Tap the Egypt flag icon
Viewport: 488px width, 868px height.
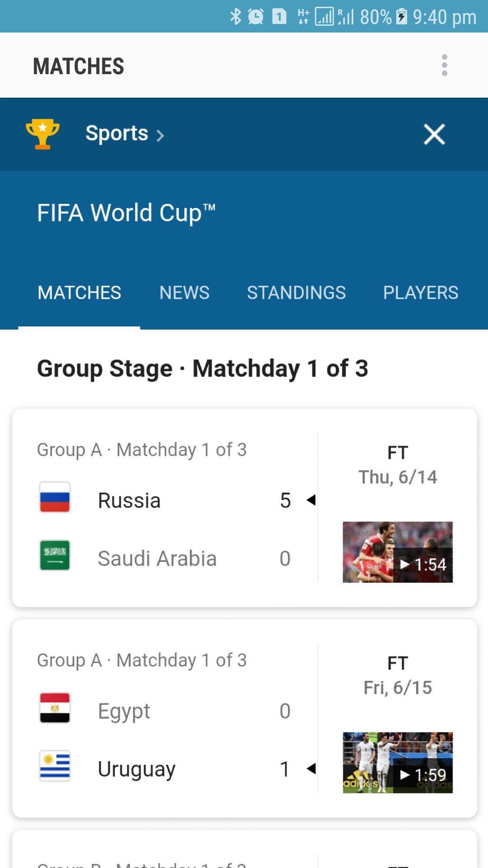[x=55, y=708]
